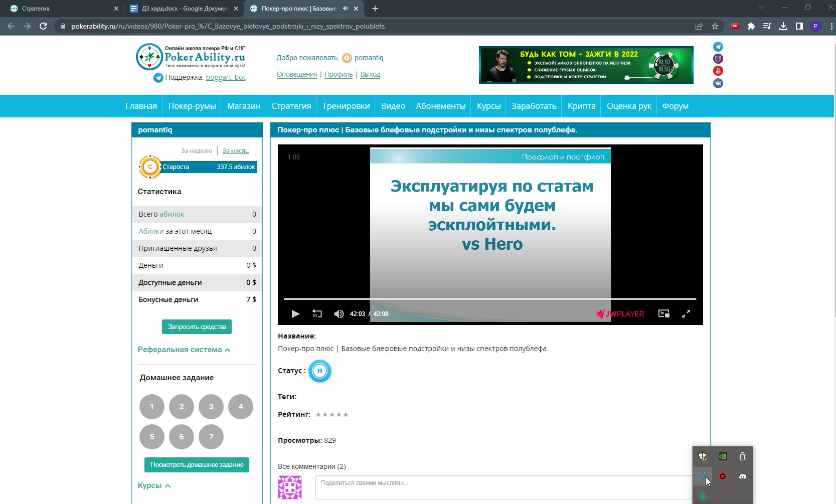The height and width of the screenshot is (504, 836).
Task: Select homework circle number 6
Action: click(182, 436)
